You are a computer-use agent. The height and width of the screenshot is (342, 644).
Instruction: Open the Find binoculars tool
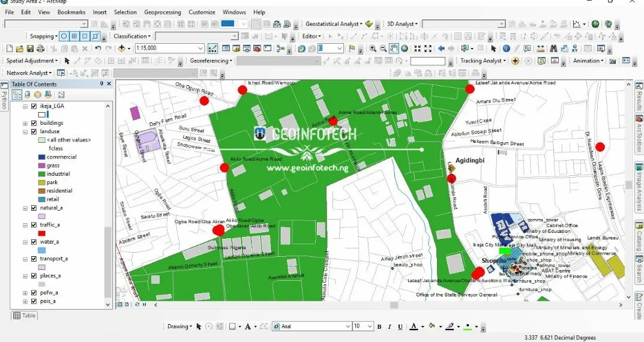553,49
